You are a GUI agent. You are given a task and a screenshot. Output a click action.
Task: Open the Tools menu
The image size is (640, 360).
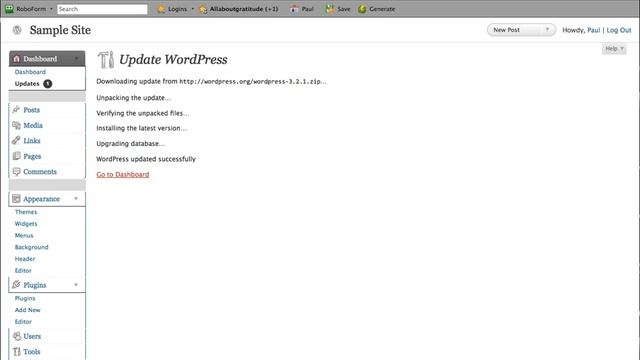pos(31,351)
